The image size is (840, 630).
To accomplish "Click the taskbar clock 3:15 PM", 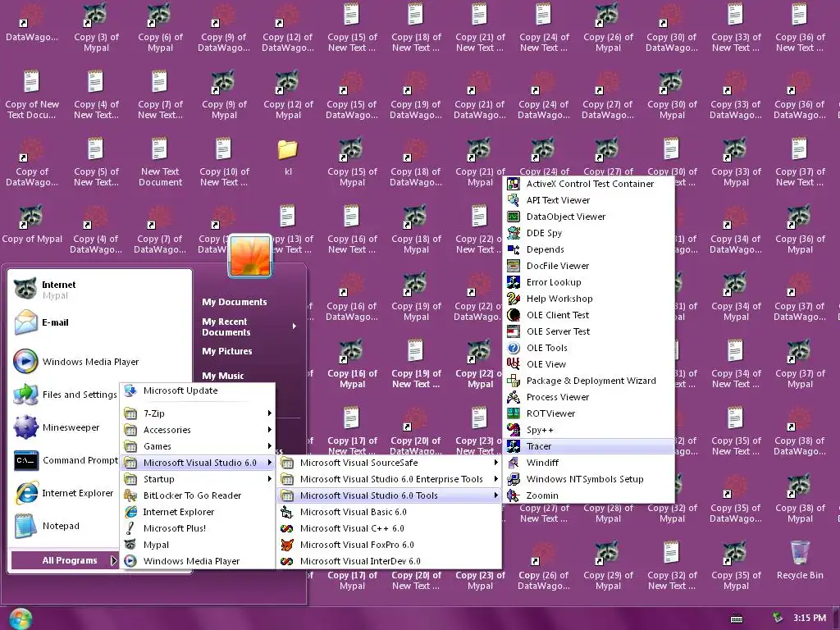I will pyautogui.click(x=810, y=619).
